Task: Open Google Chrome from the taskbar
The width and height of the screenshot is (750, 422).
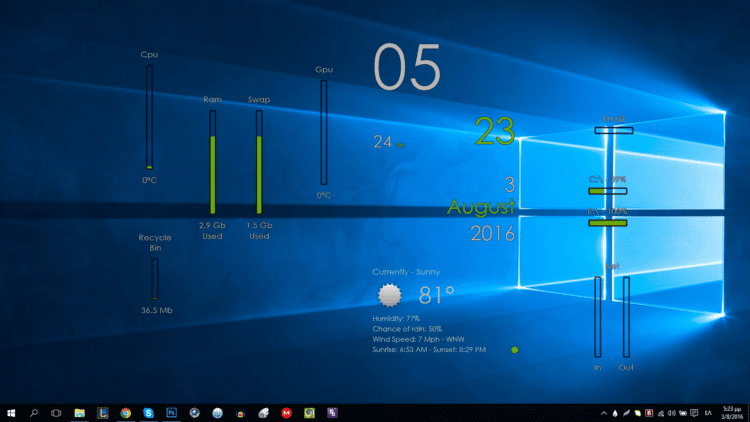Action: point(125,413)
